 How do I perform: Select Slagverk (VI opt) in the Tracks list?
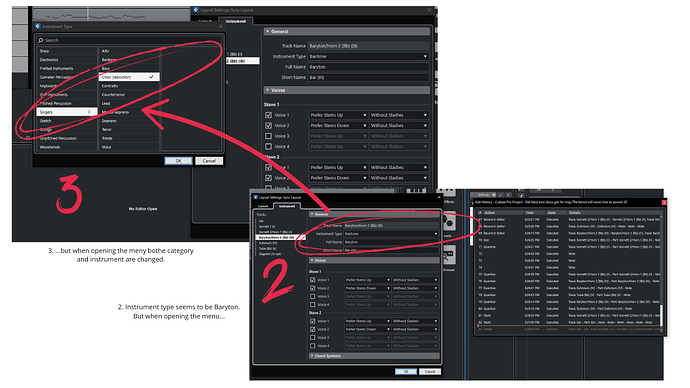click(x=280, y=254)
